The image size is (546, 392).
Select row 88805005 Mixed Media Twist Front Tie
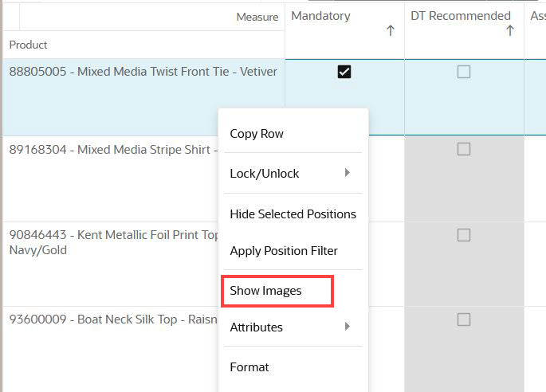(143, 72)
